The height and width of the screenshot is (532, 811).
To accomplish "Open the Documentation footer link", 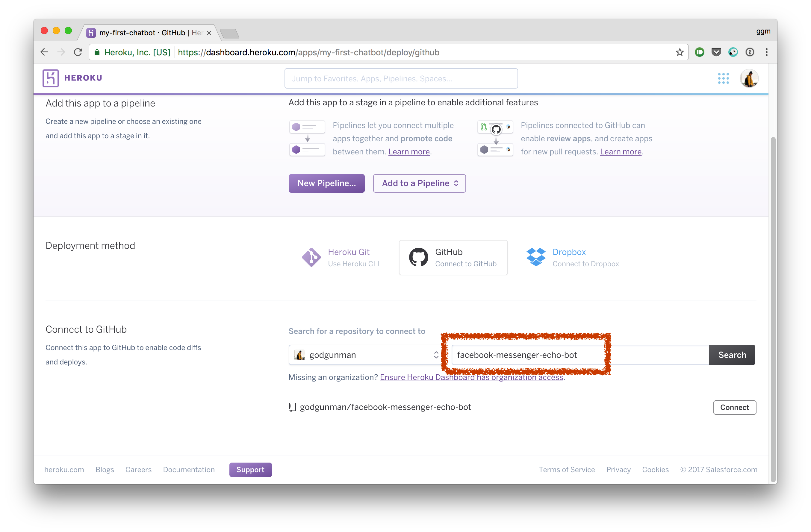I will click(x=189, y=470).
